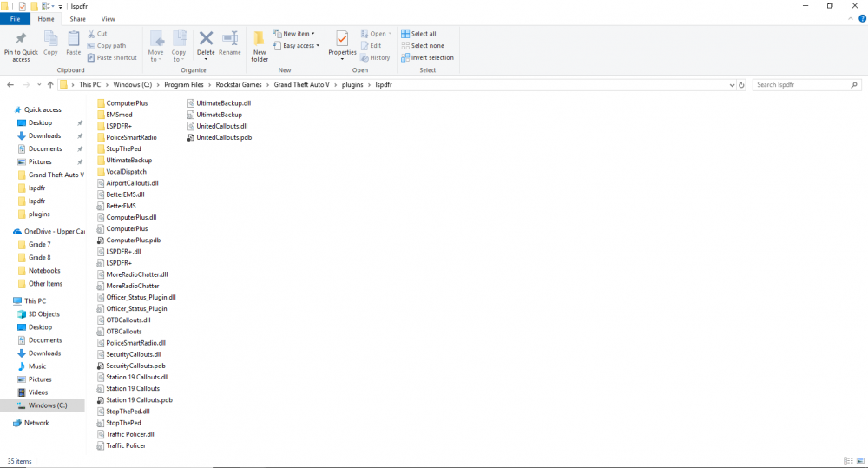The width and height of the screenshot is (868, 468).
Task: Switch to the View ribbon tab
Action: [x=108, y=19]
